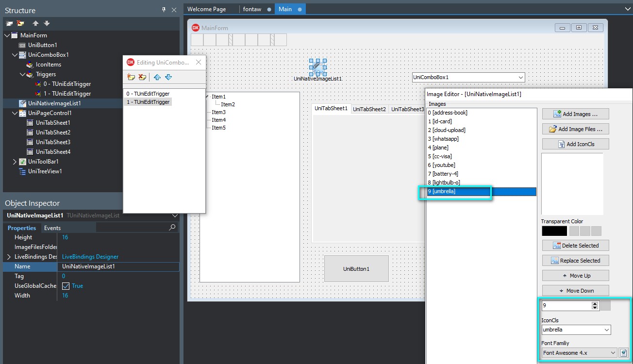Click the Move Up button in Image Editor
The image size is (633, 364).
click(575, 276)
